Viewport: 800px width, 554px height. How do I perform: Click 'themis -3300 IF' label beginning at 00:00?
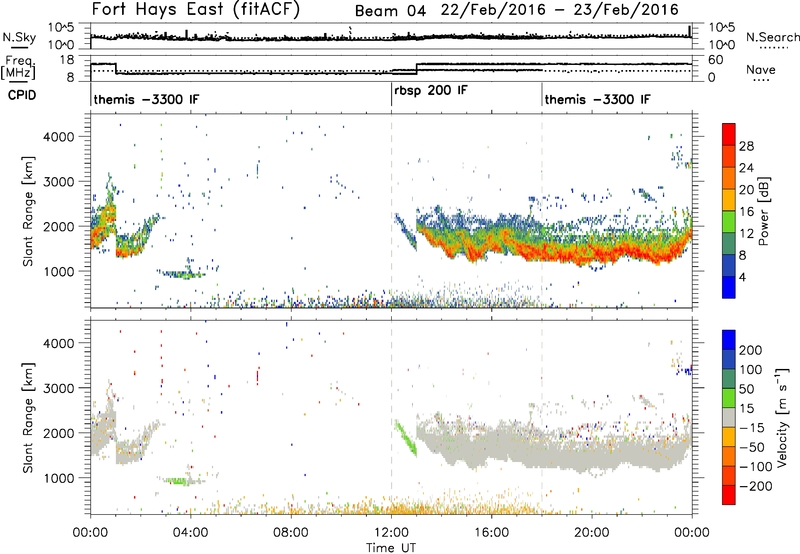tap(146, 99)
